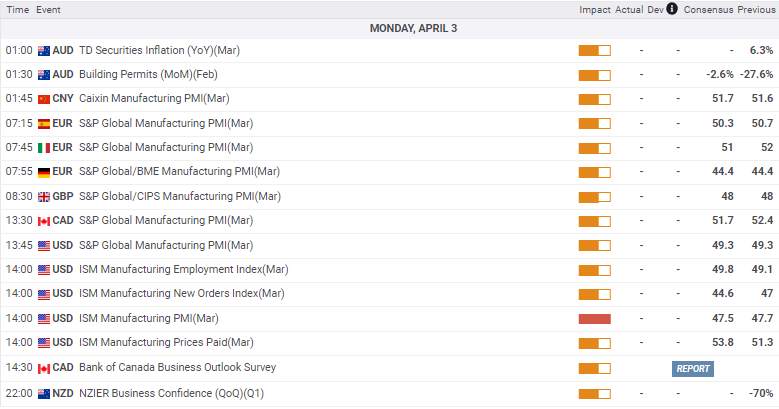Screen dimensions: 779x409
Task: Open Building Permits (MoM)(Feb) event
Action: [148, 75]
